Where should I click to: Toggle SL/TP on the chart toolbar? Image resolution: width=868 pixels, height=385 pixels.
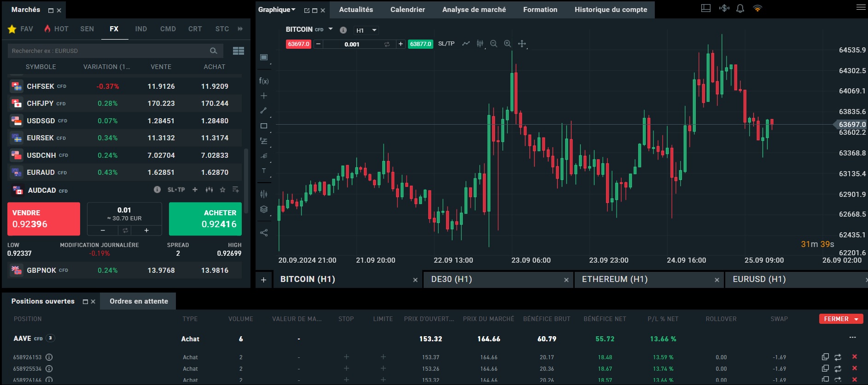point(446,44)
